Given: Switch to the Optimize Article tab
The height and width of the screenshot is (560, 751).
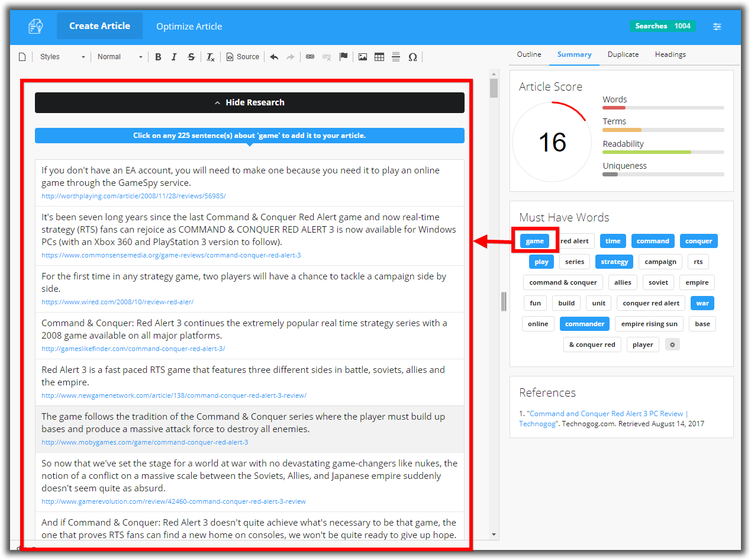Looking at the screenshot, I should [189, 26].
